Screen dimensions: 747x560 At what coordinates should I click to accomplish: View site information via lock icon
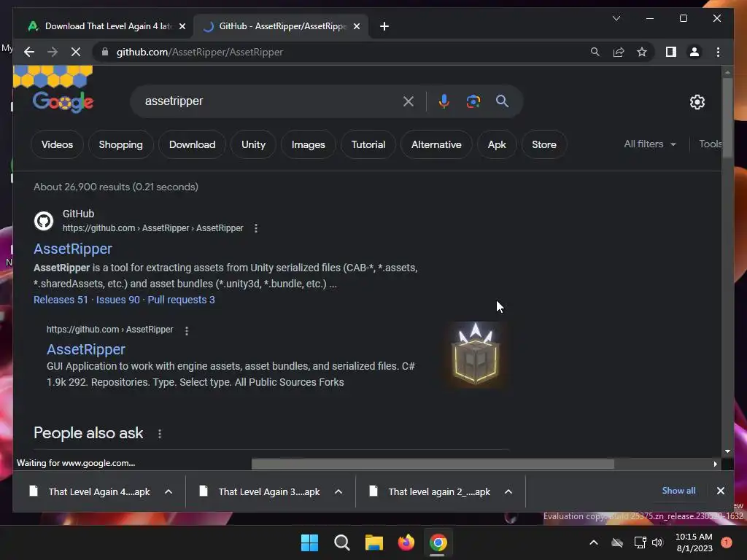[105, 52]
